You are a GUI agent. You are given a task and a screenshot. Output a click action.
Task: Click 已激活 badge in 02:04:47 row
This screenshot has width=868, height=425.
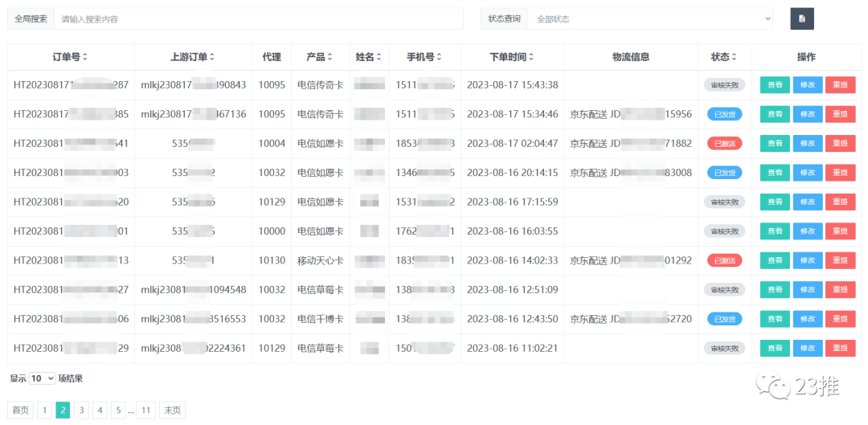pyautogui.click(x=725, y=144)
